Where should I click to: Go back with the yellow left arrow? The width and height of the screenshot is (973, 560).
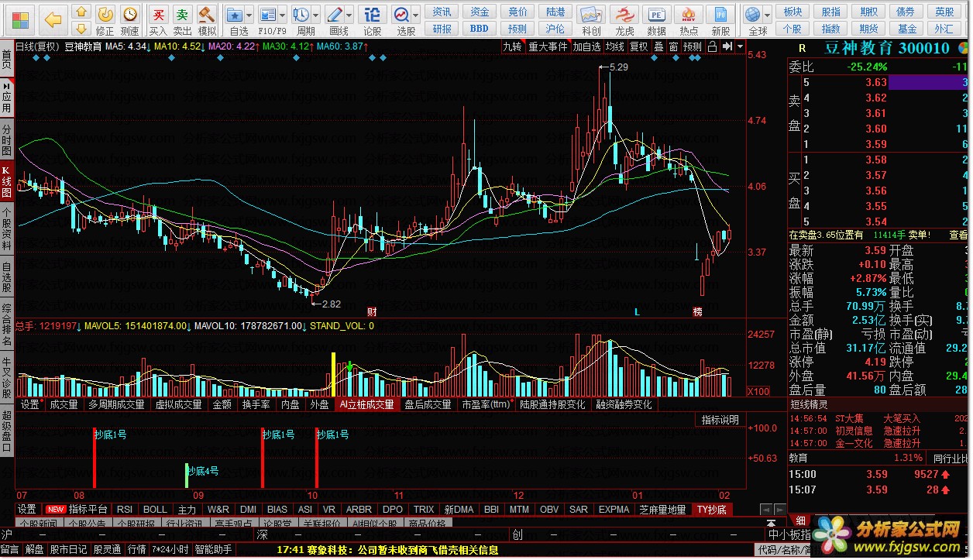click(53, 19)
